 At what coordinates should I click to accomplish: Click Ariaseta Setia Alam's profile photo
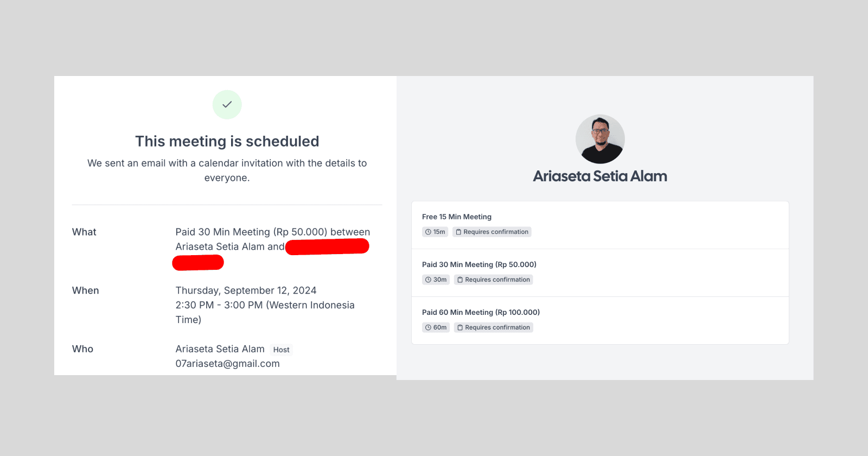pos(600,139)
